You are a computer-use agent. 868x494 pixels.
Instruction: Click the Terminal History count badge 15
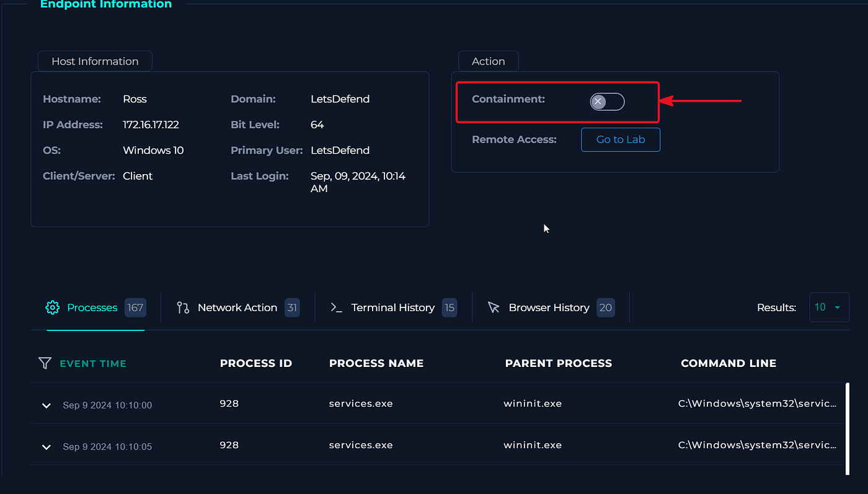[449, 307]
